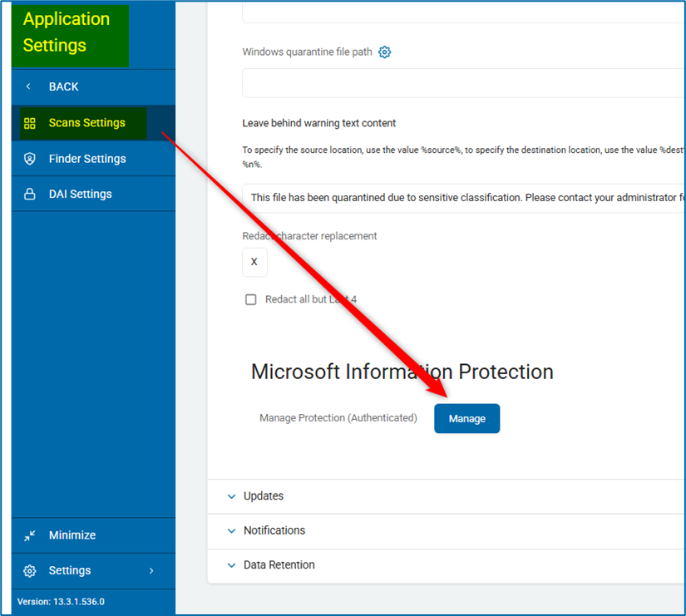Click the back arrow icon
686x616 pixels.
(x=28, y=86)
